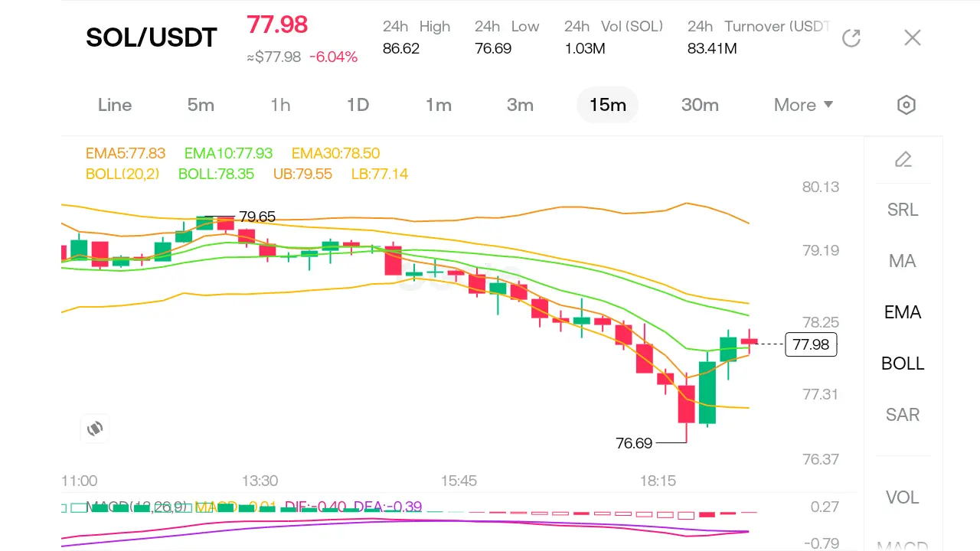Click the 24h Low value 76.69
Image resolution: width=980 pixels, height=551 pixels.
tap(493, 49)
